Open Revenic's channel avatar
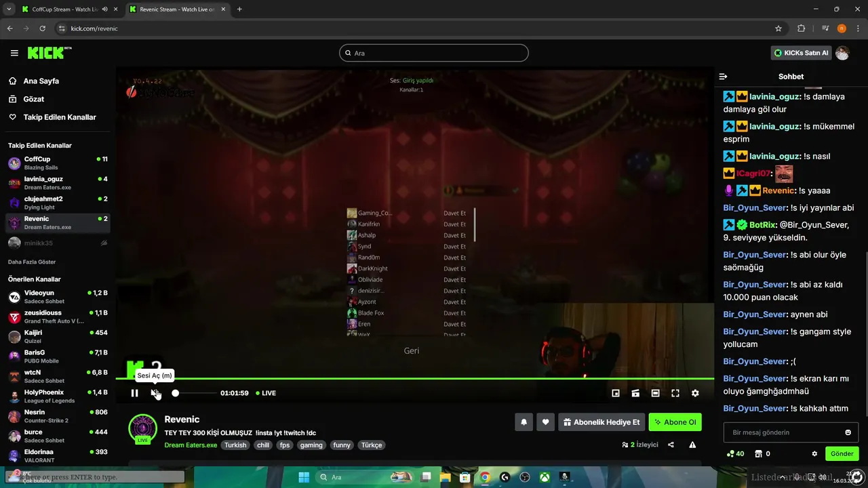This screenshot has width=868, height=488. tap(142, 428)
